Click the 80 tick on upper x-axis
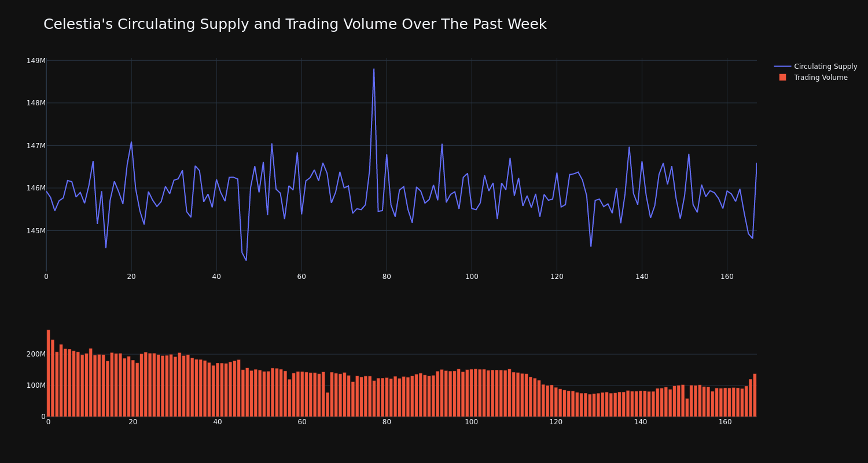 pos(387,277)
